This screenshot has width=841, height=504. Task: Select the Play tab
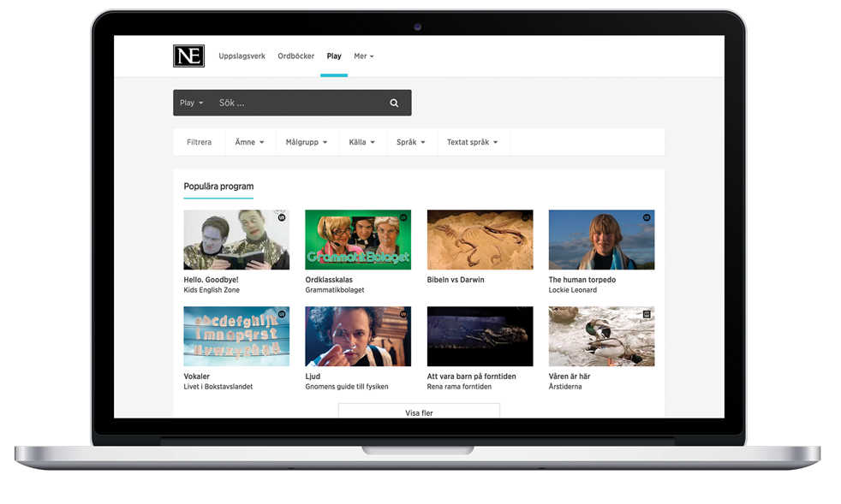(x=334, y=56)
